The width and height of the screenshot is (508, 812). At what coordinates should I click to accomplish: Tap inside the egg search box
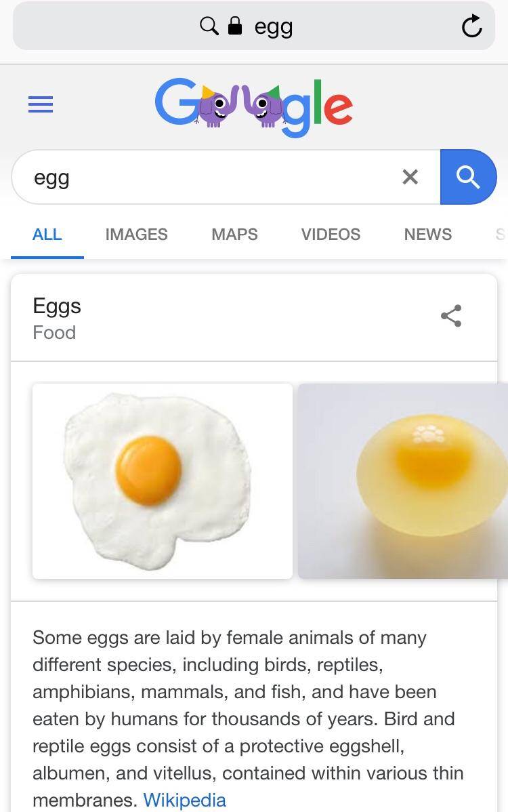coord(203,177)
